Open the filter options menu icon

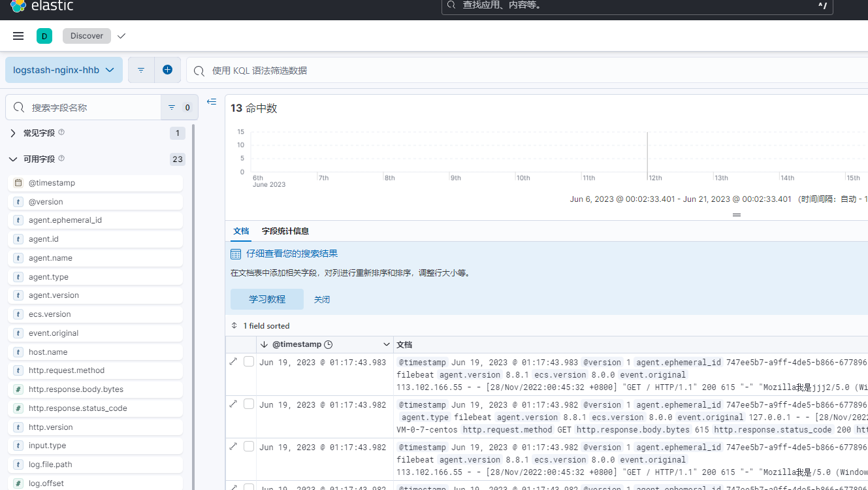(x=141, y=70)
